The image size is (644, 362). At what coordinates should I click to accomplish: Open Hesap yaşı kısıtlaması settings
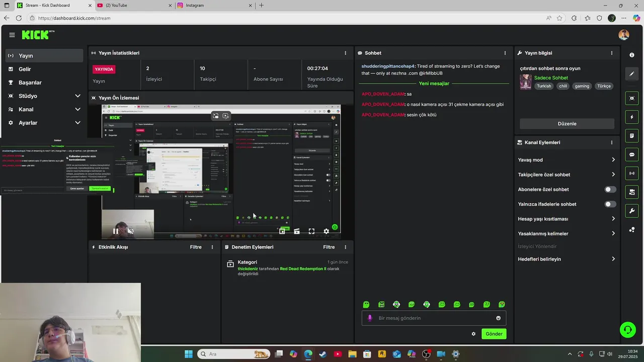(x=567, y=219)
